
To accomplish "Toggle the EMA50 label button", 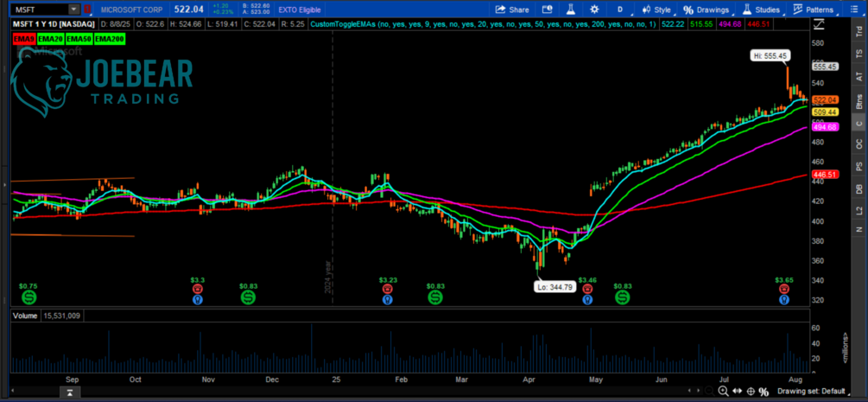I will click(x=79, y=39).
